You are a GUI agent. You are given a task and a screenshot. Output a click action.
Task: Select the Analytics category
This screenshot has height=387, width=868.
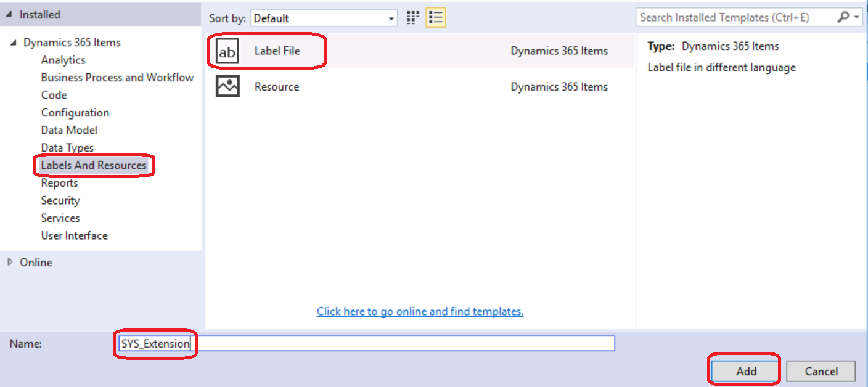click(63, 60)
